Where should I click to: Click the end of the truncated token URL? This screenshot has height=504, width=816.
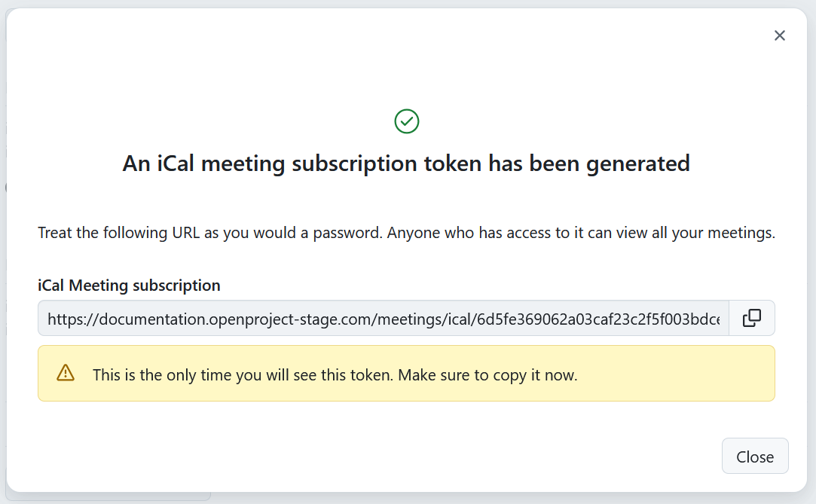point(716,318)
